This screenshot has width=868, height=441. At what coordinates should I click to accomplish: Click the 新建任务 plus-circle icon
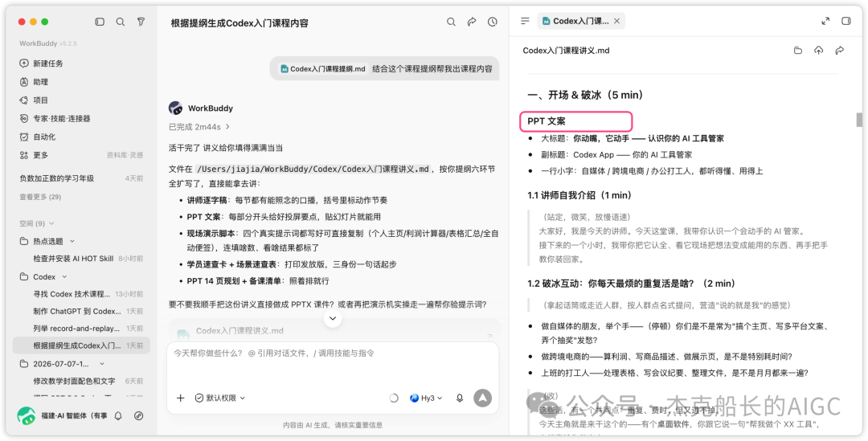pyautogui.click(x=24, y=63)
